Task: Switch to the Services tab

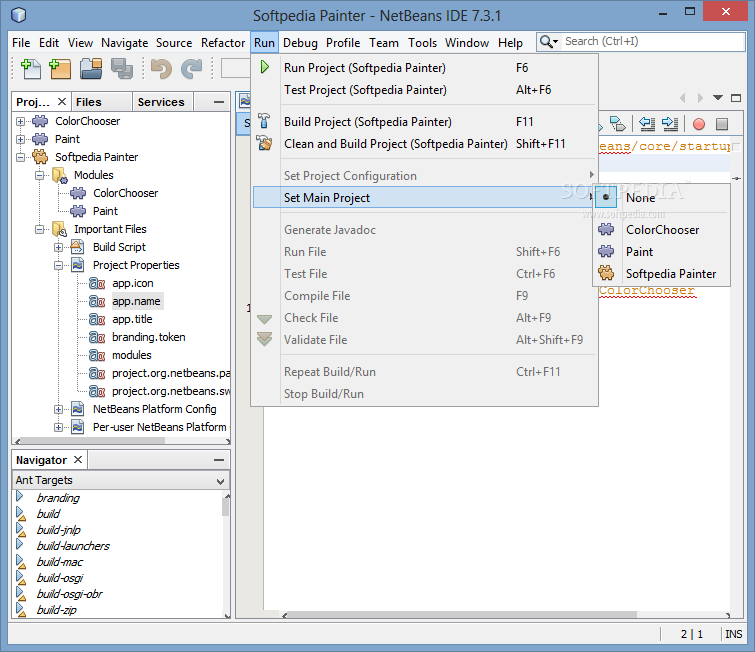Action: pos(161,102)
